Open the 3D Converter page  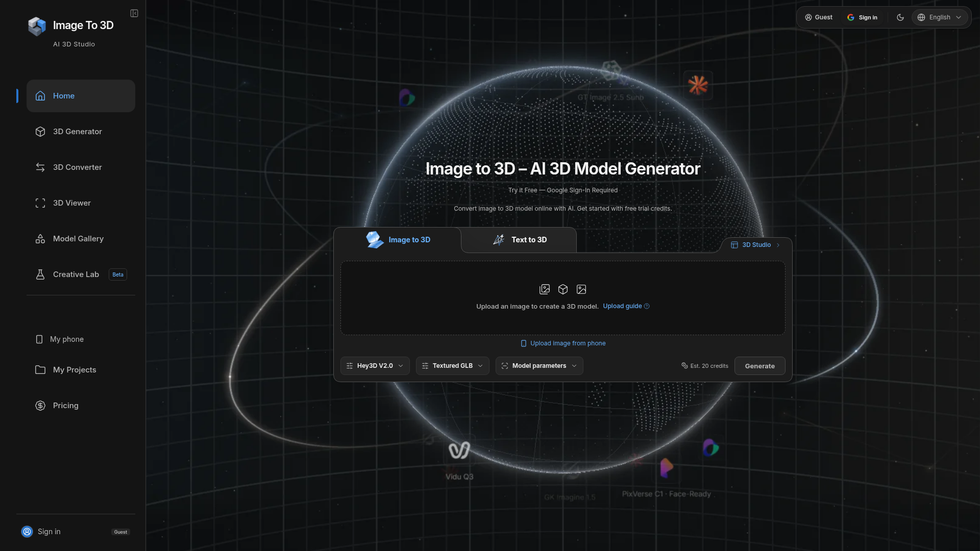point(81,167)
